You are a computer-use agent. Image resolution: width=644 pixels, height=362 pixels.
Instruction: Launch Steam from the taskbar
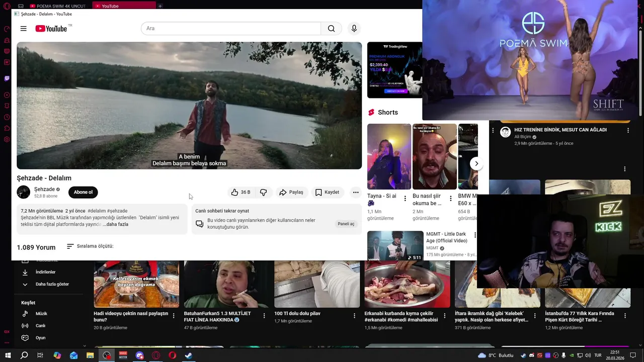(x=189, y=355)
